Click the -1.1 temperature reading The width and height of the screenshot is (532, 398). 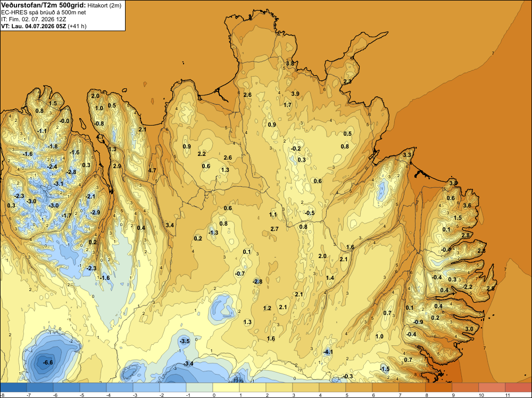coord(42,131)
